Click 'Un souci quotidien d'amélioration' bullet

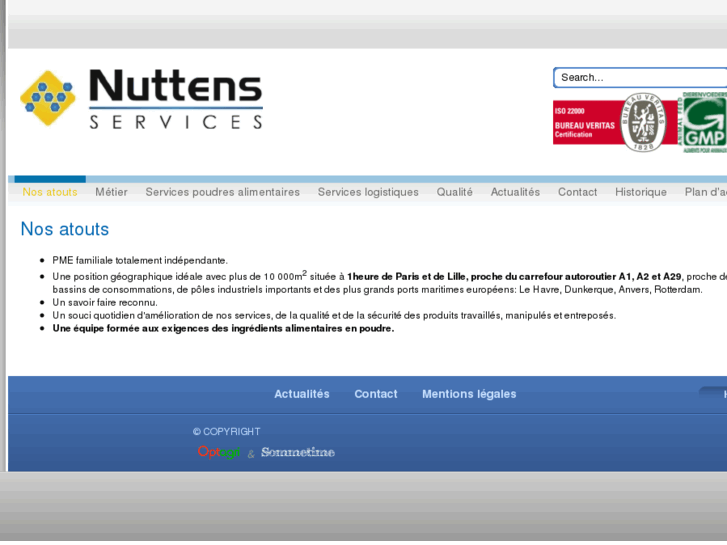pyautogui.click(x=334, y=315)
